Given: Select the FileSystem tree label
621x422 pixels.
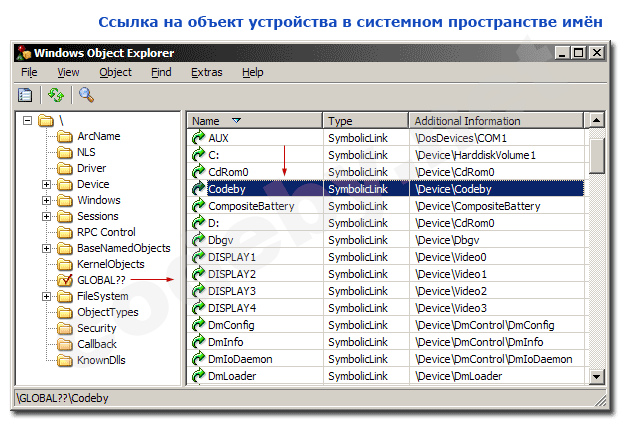Looking at the screenshot, I should pyautogui.click(x=103, y=296).
